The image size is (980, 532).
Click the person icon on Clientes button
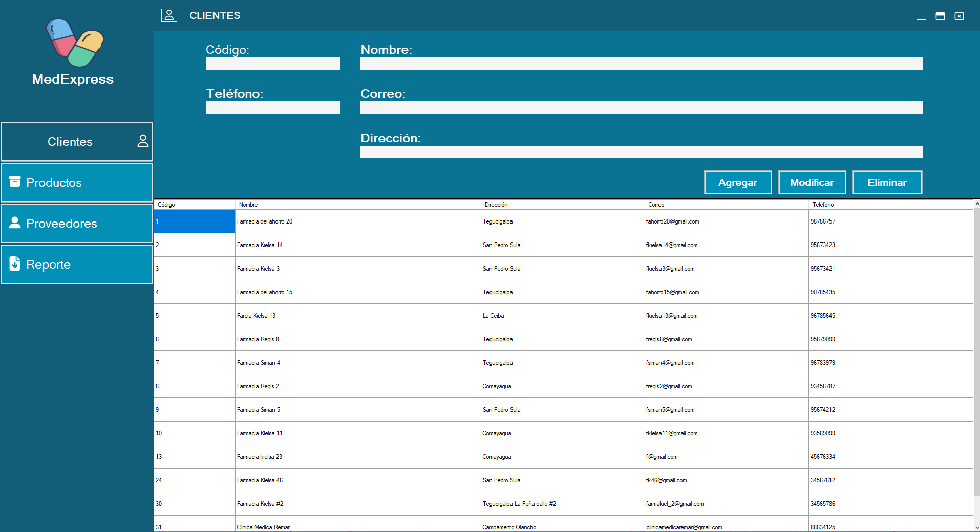tap(143, 141)
